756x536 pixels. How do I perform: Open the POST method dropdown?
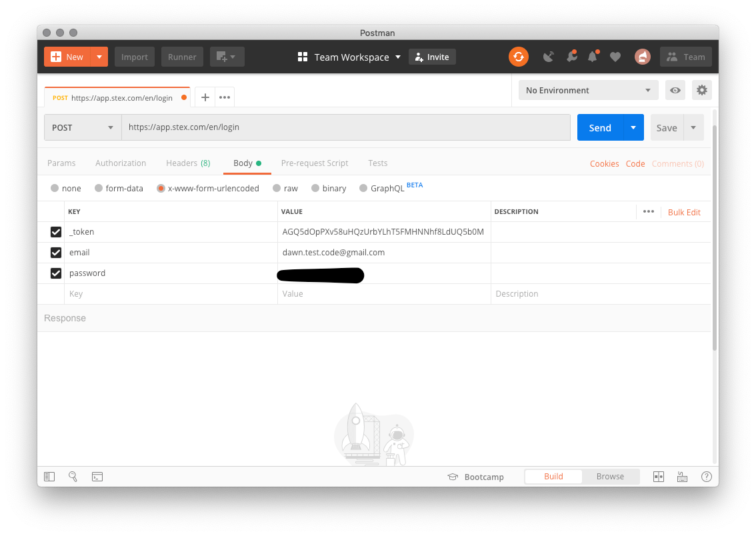pyautogui.click(x=83, y=127)
